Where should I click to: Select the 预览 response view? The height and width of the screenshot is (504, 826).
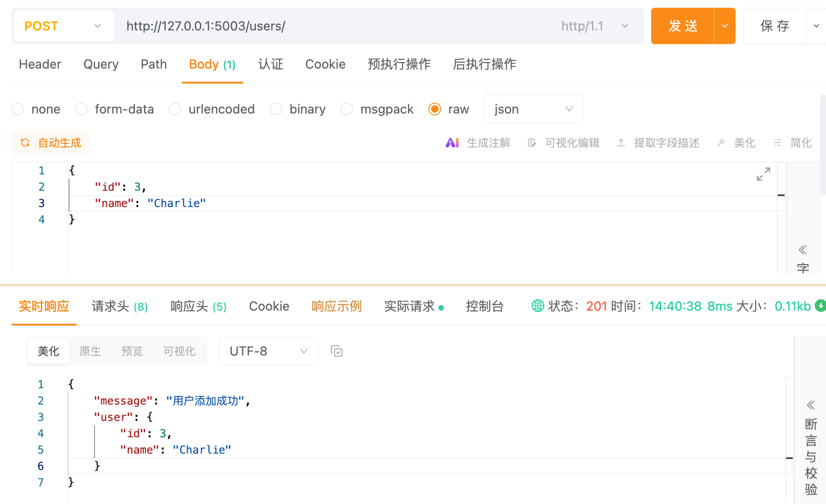[x=132, y=351]
